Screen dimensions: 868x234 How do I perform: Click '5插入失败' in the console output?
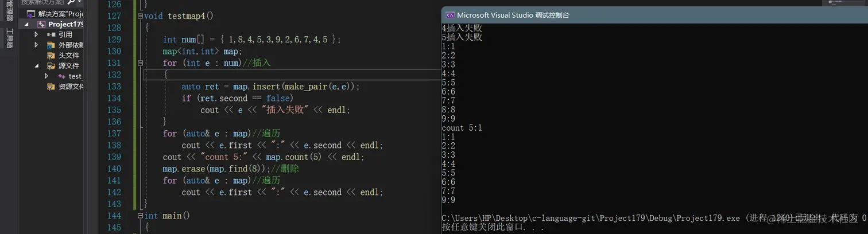462,37
